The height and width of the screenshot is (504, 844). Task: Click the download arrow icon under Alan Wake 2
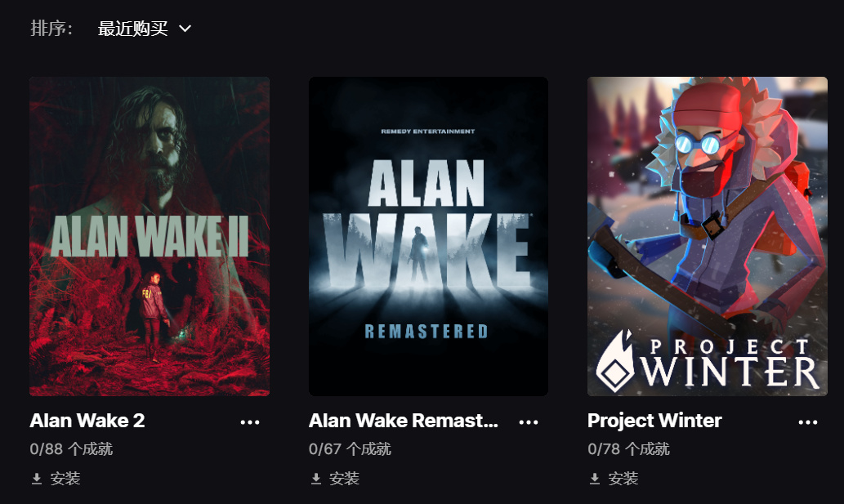coord(37,479)
